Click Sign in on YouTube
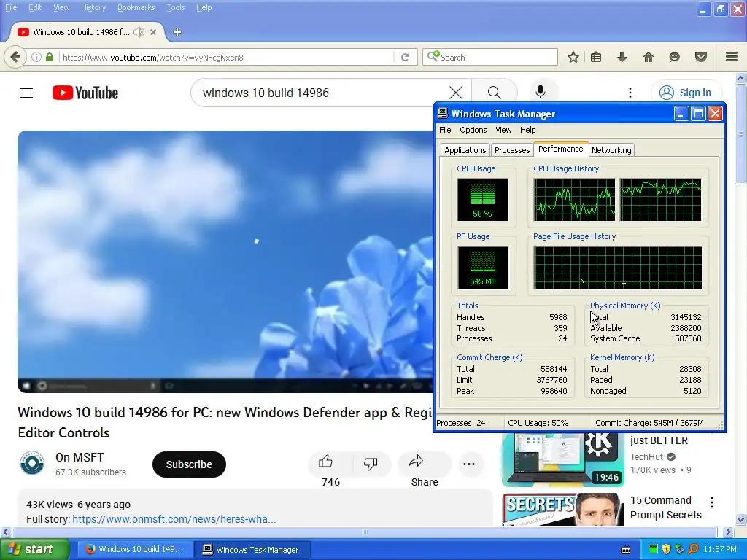The height and width of the screenshot is (560, 747). pos(686,93)
